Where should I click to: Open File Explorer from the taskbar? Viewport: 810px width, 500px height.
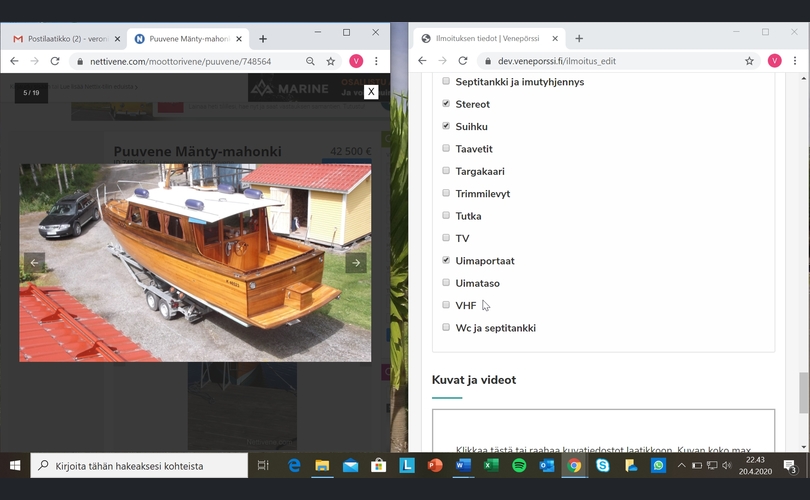(x=322, y=465)
